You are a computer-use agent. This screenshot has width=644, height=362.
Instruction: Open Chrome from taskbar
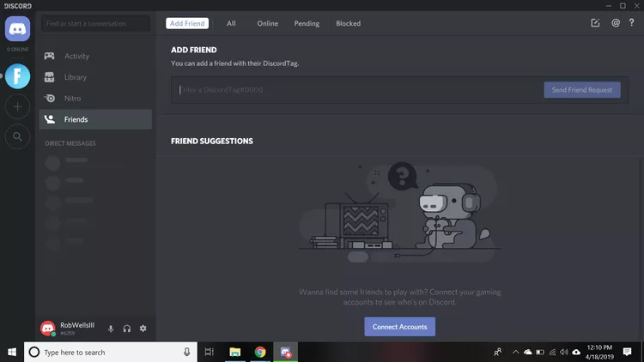pyautogui.click(x=260, y=353)
